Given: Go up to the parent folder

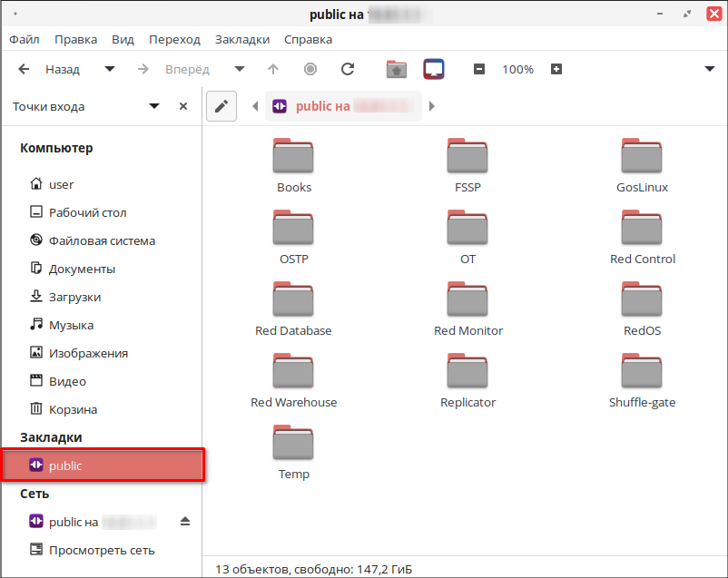Looking at the screenshot, I should point(273,69).
